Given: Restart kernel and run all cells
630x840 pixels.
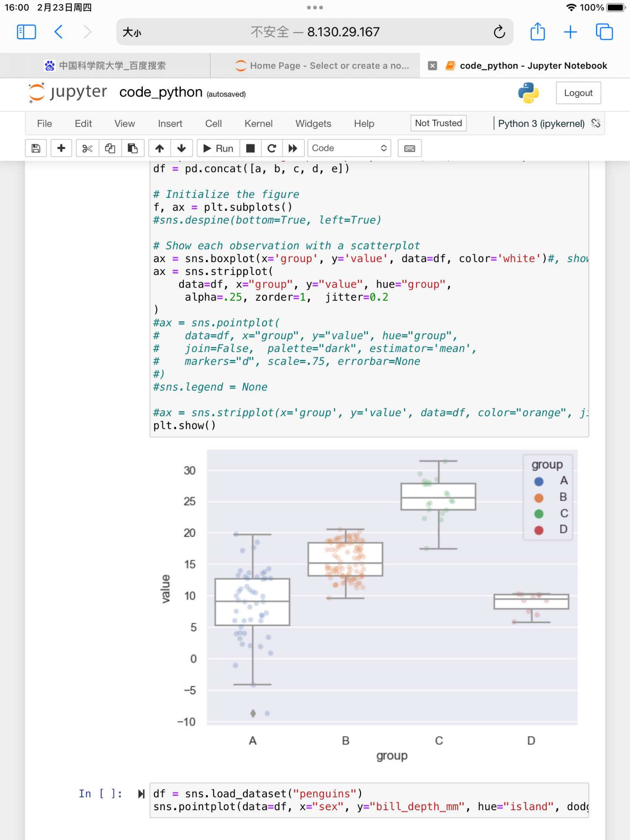Looking at the screenshot, I should click(x=293, y=148).
